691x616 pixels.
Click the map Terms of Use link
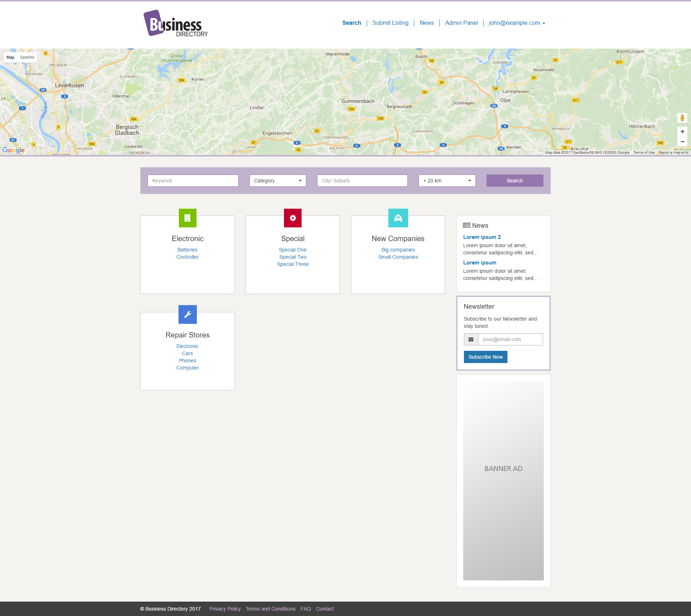(644, 153)
